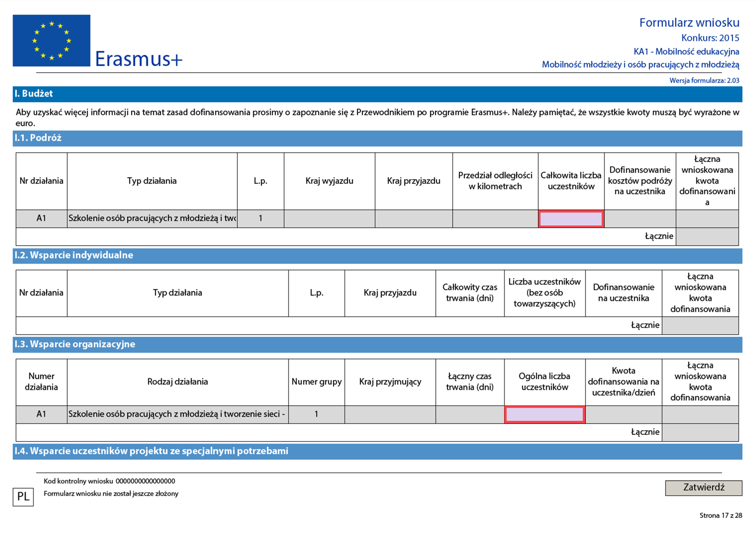Click the highlighted Ogólna liczba uczestników field

point(545,414)
